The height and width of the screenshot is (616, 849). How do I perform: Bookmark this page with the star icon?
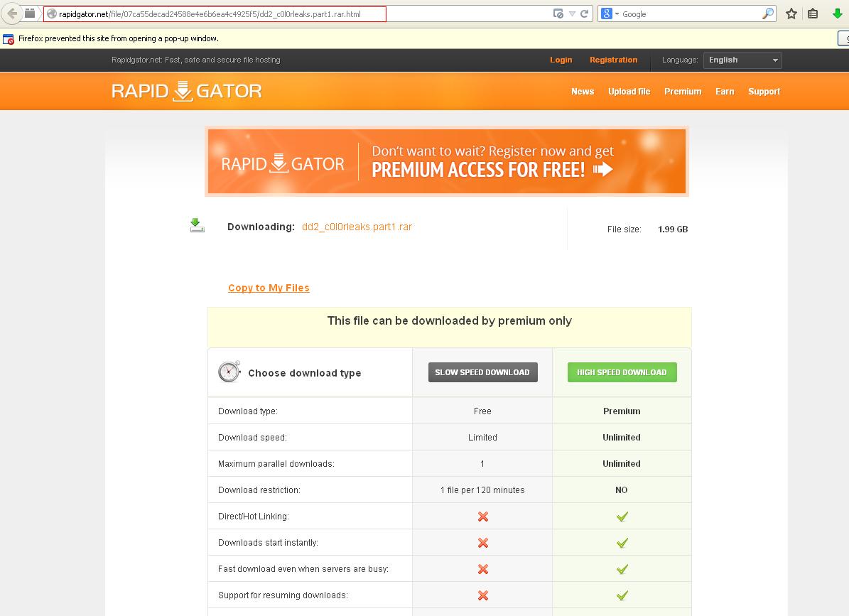[x=791, y=14]
